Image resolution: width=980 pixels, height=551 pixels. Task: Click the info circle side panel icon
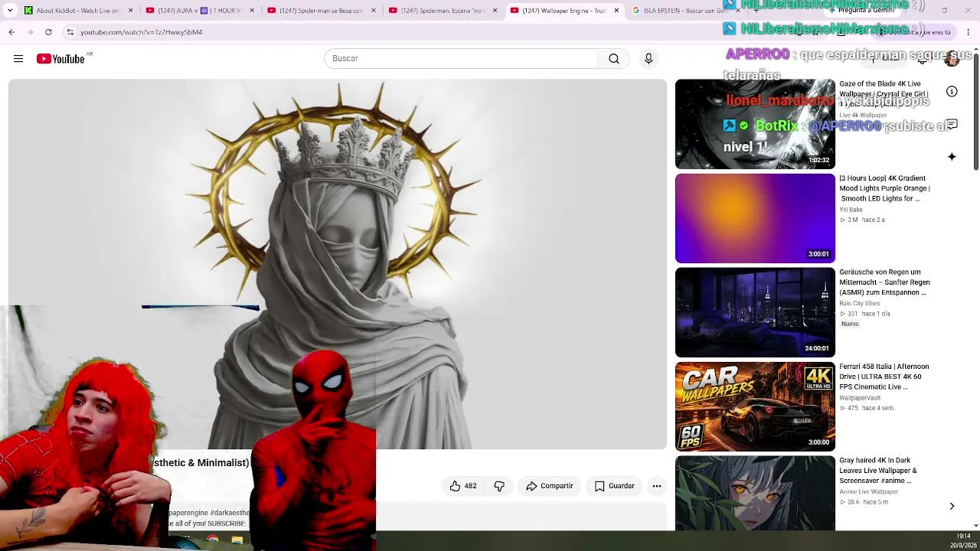coord(952,92)
